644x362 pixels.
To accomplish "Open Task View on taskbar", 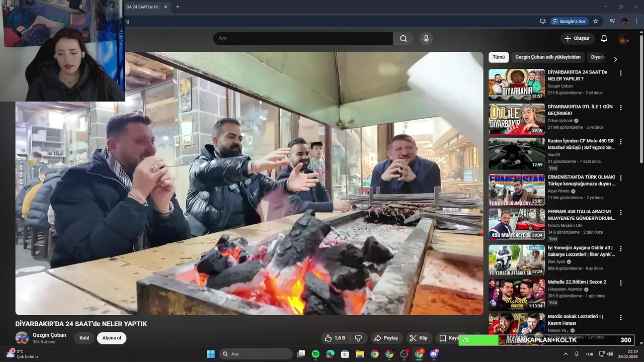I will tap(301, 354).
